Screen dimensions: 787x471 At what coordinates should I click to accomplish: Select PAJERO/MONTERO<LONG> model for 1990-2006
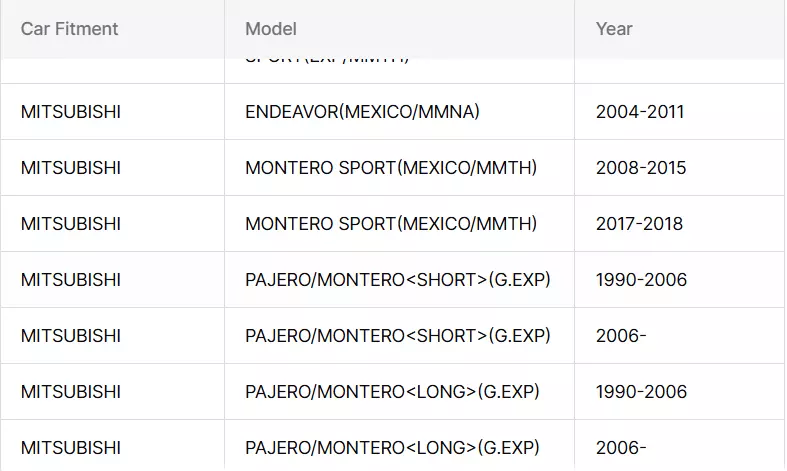click(x=392, y=392)
